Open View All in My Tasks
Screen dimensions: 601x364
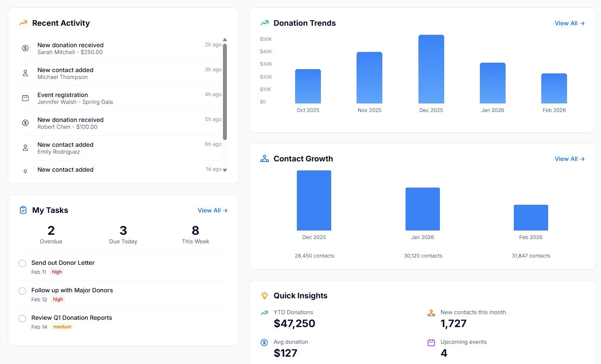tap(213, 210)
